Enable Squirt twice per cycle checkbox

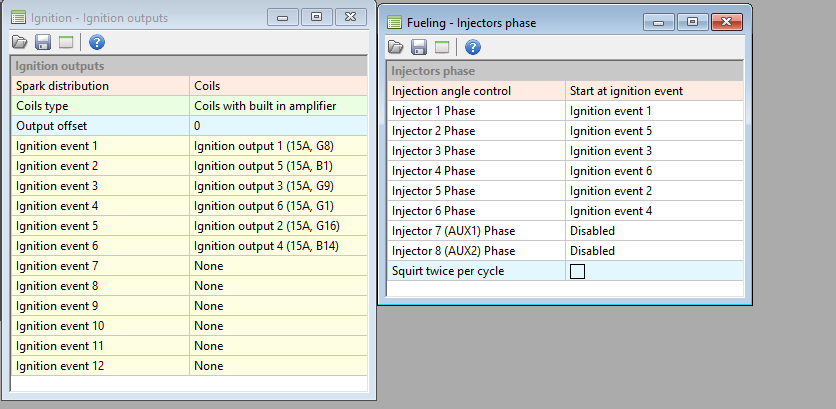[x=577, y=271]
